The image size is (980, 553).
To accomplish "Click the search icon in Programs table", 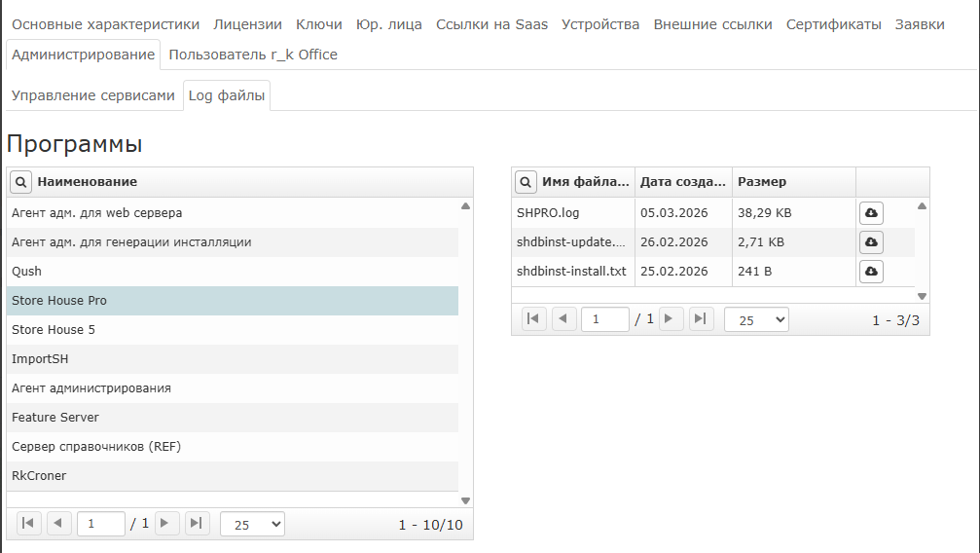I will [20, 182].
